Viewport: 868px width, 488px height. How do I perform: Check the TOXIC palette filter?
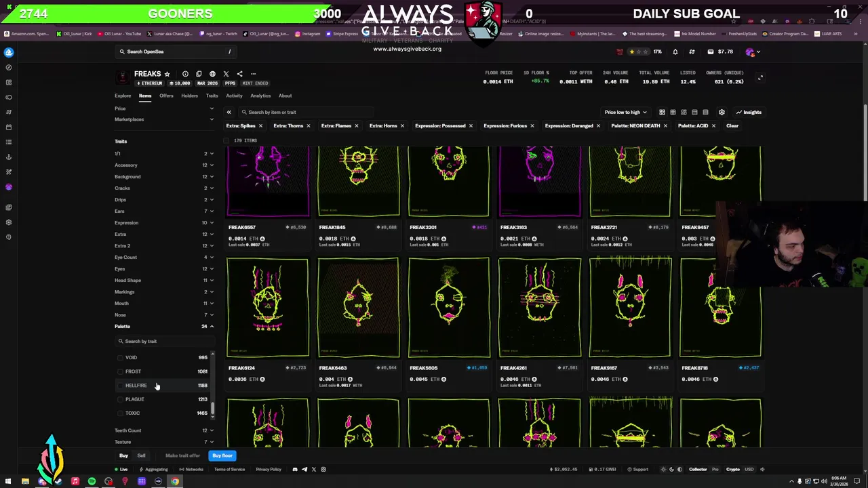[x=121, y=413]
